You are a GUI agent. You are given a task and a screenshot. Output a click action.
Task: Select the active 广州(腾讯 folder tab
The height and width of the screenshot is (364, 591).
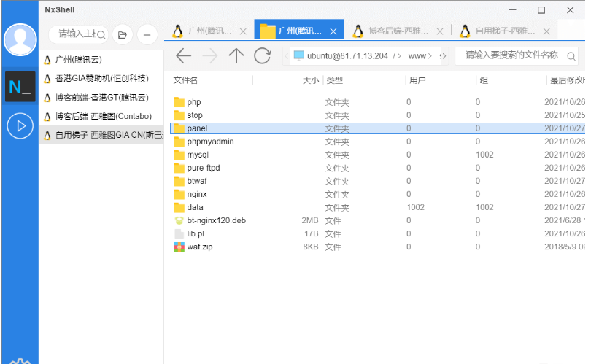[x=300, y=30]
